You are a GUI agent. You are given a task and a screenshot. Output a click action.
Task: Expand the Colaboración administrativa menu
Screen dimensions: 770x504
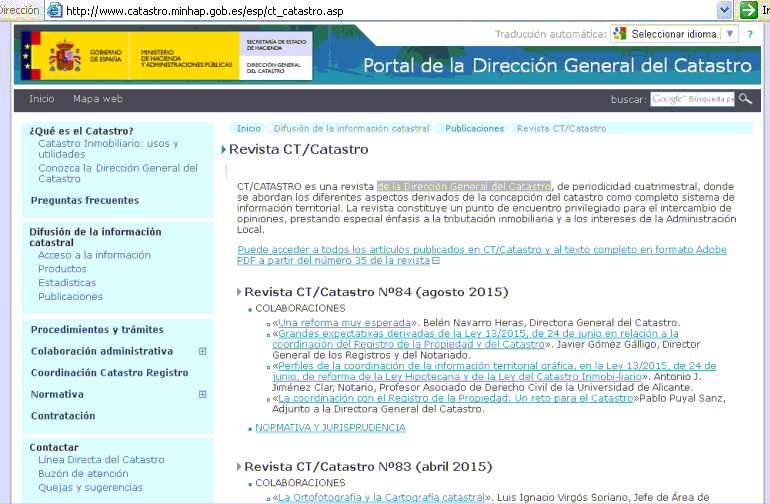point(203,352)
